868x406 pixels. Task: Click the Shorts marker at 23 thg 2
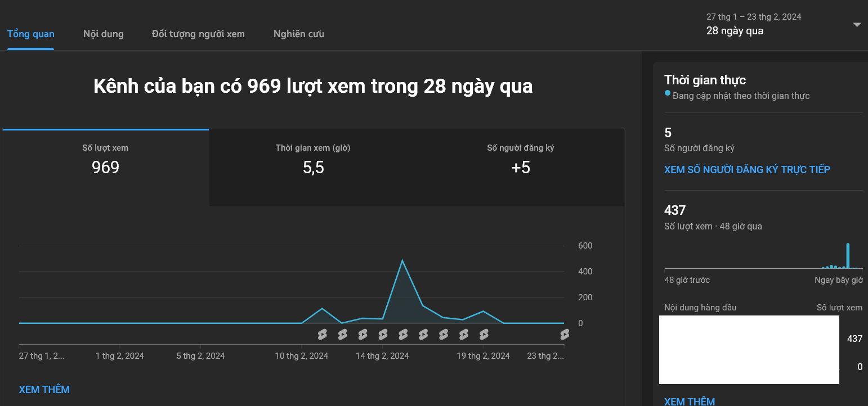pyautogui.click(x=565, y=335)
